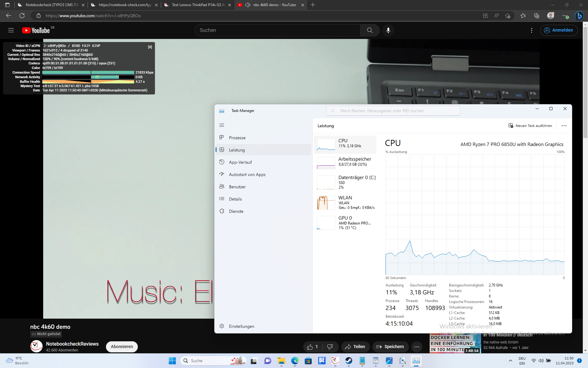Viewport: 588px width, 368px height.
Task: Select CPU performance graph entry
Action: pos(345,144)
